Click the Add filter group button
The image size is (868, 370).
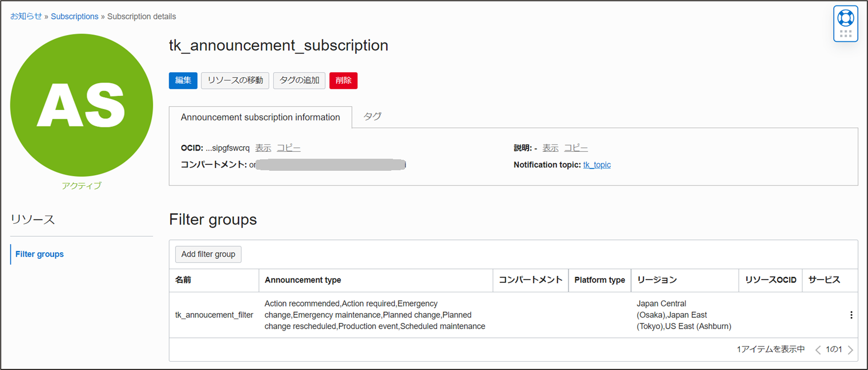(208, 254)
